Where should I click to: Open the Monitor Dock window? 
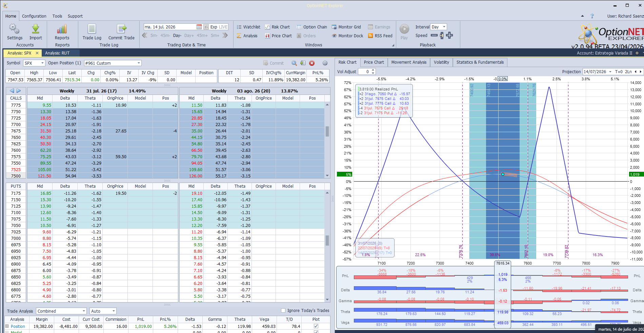point(347,36)
